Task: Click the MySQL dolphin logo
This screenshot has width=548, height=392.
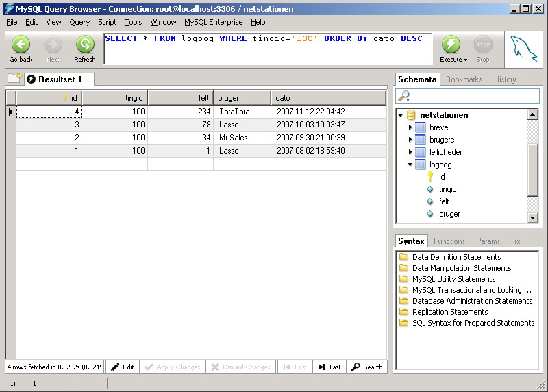Action: (x=525, y=49)
